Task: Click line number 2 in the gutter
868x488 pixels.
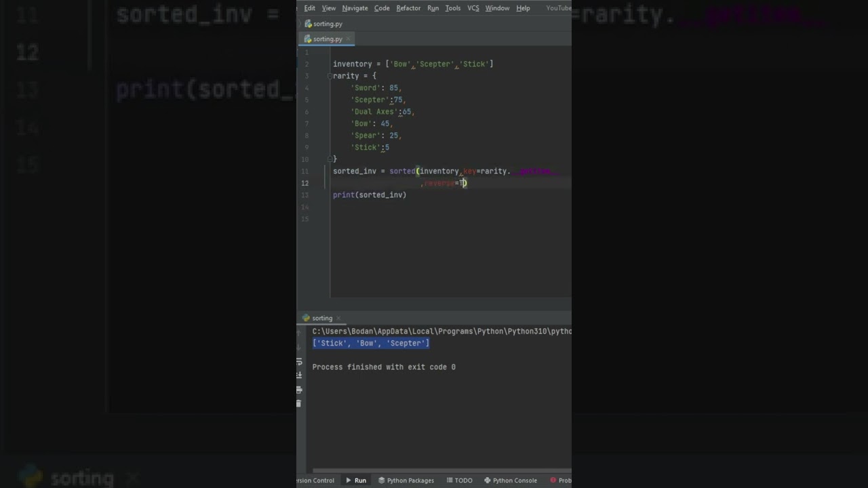Action: [x=307, y=64]
